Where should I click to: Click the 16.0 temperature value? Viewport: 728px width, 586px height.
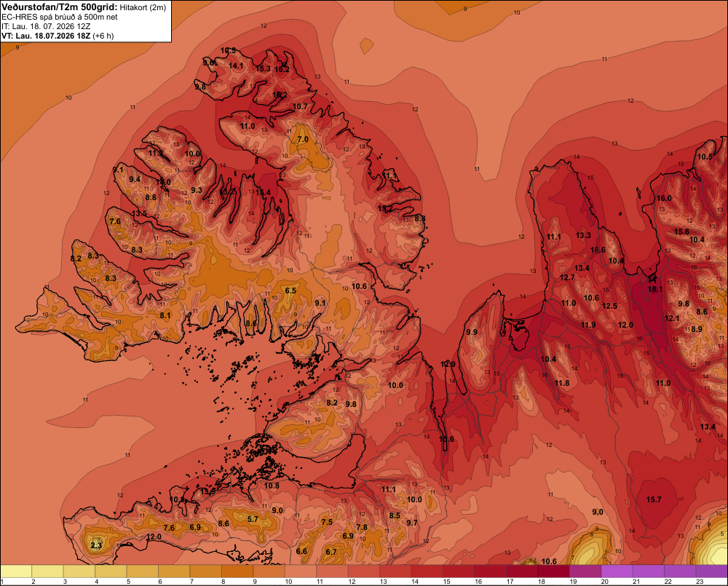pos(664,198)
